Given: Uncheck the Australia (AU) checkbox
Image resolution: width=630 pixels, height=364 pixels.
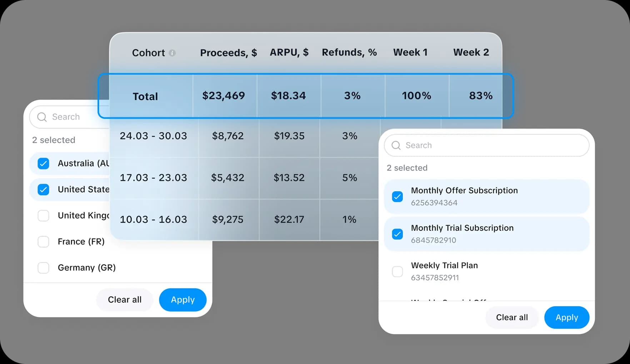Looking at the screenshot, I should tap(43, 163).
